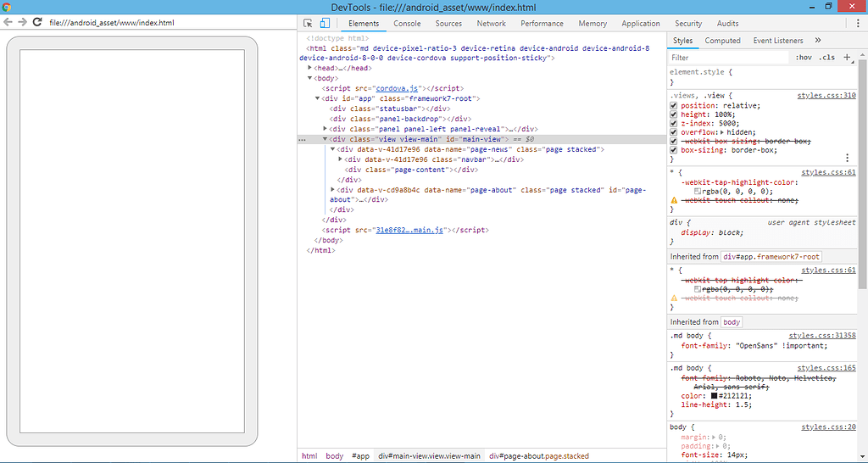Toggle the -webkit-box-sizing property checkbox
868x463 pixels.
(x=674, y=142)
